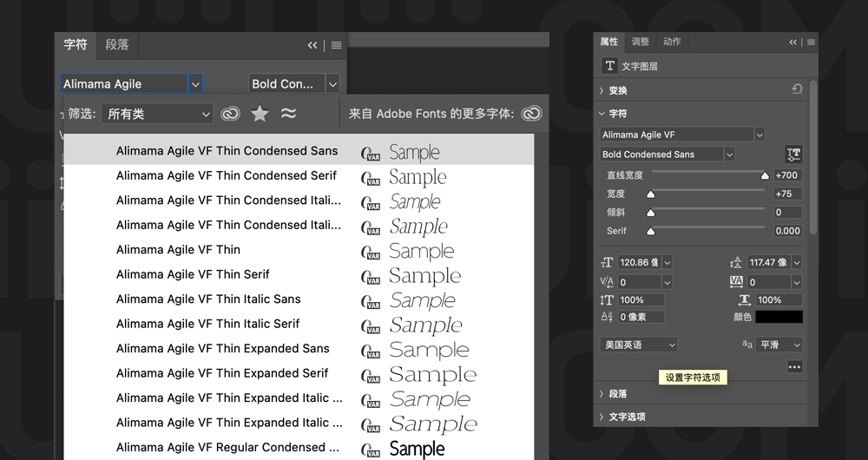The image size is (868, 460).
Task: Open the leading 117.47 dropdown arrow
Action: pyautogui.click(x=797, y=262)
